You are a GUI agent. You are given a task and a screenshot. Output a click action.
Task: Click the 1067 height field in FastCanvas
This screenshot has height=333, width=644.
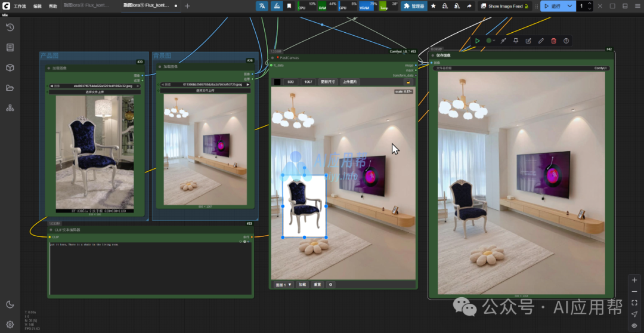coord(308,82)
